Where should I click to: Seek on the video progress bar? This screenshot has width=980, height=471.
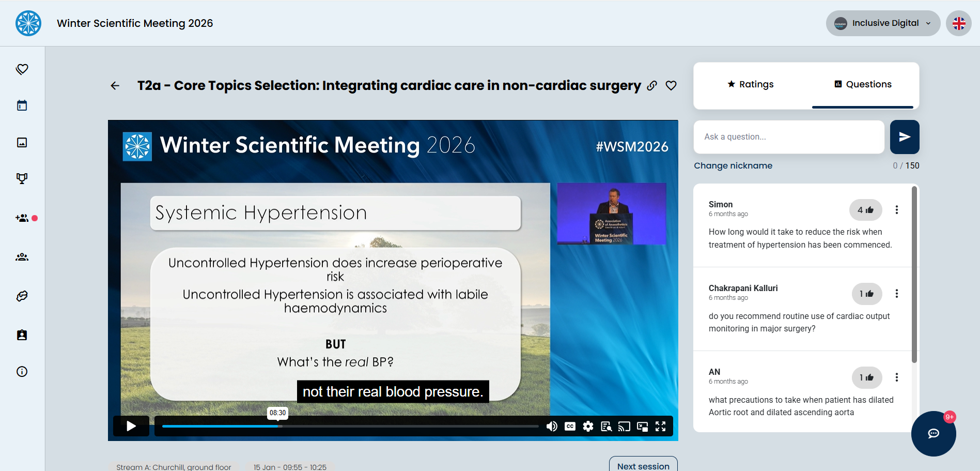tap(350, 427)
